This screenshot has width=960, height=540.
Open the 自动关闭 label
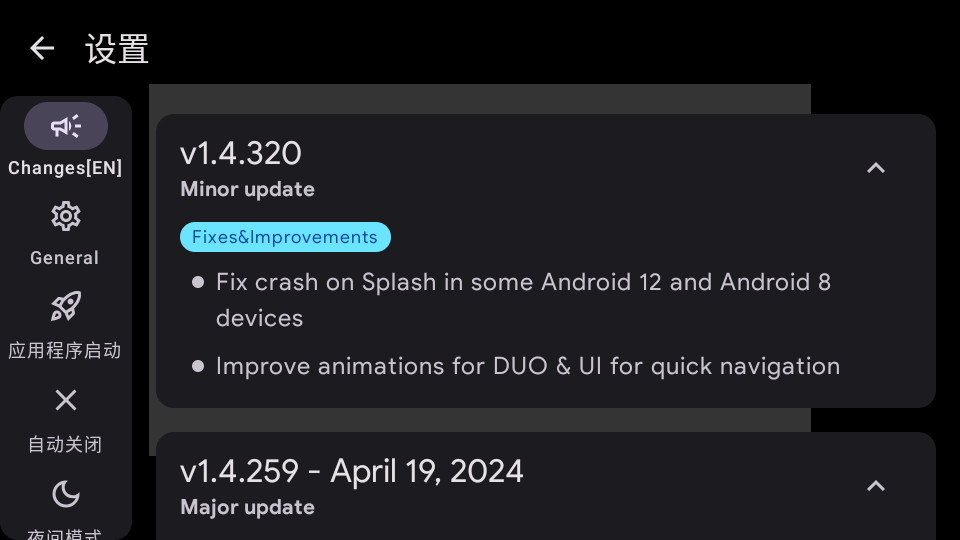click(65, 444)
